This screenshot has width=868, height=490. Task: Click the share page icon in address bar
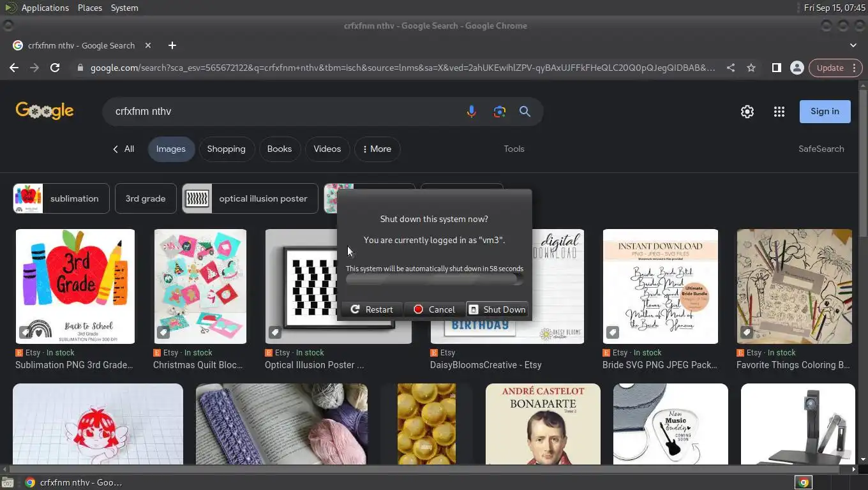(x=731, y=68)
